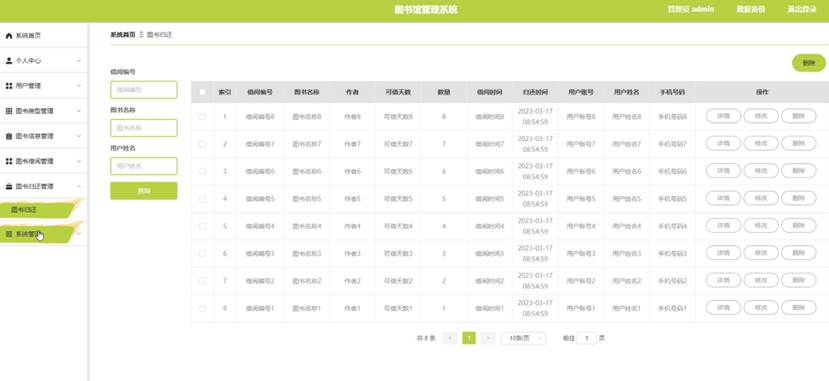829x381 pixels.
Task: Collapse the 图书归还管理 chevron
Action: click(x=79, y=187)
